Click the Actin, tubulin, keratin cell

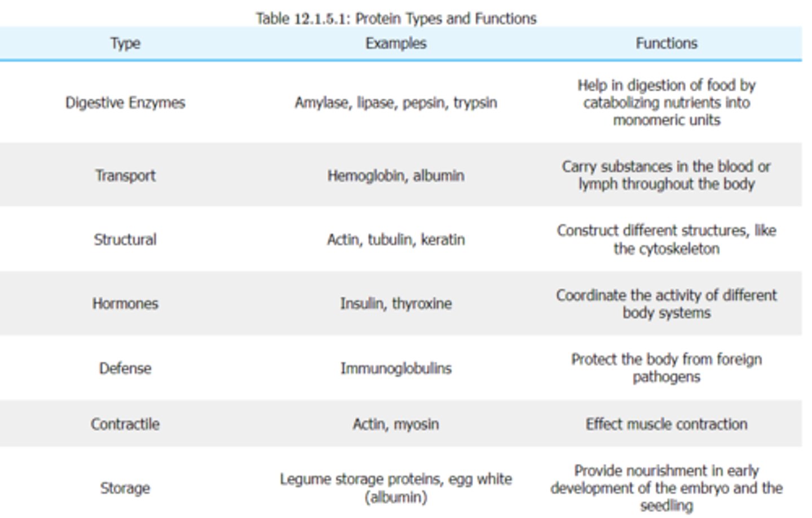396,239
